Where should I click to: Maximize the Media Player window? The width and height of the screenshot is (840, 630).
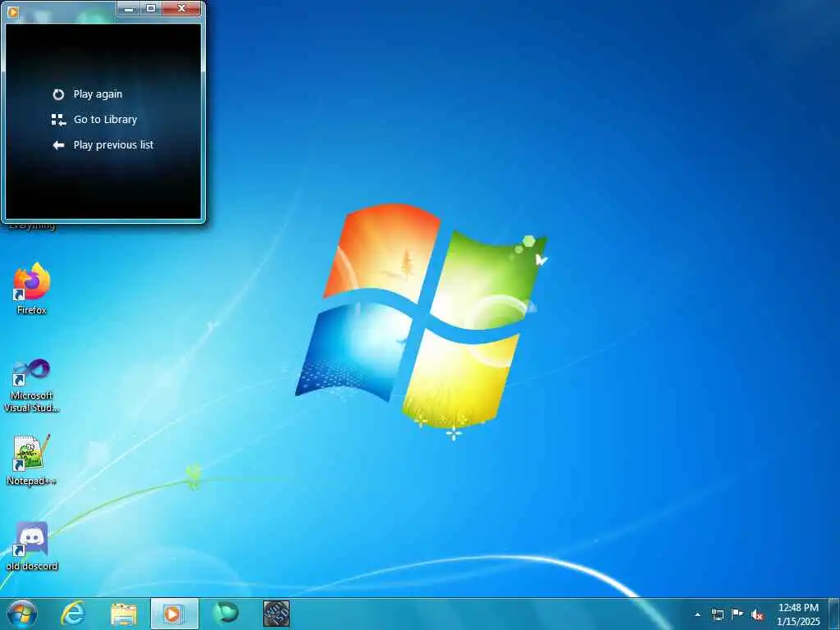point(151,8)
